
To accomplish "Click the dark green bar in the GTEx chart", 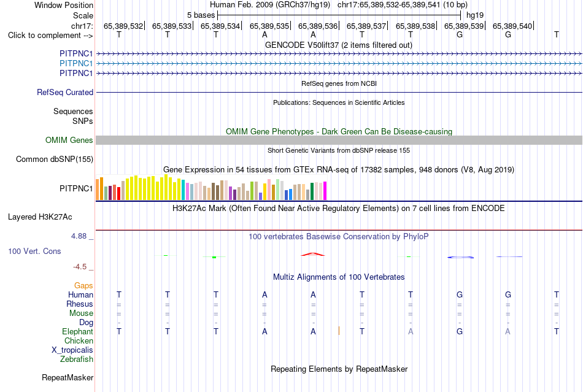I will pos(312,191).
